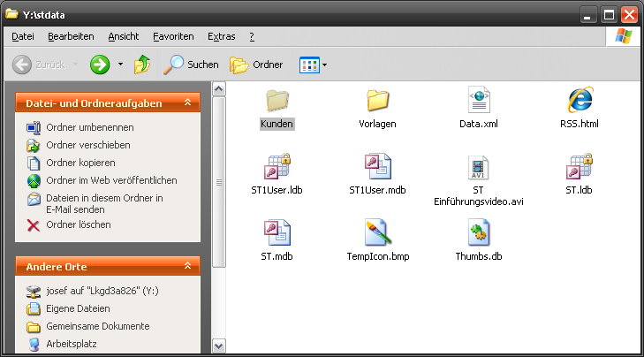The height and width of the screenshot is (357, 644).
Task: Open the Suchen search tool
Action: [x=191, y=65]
